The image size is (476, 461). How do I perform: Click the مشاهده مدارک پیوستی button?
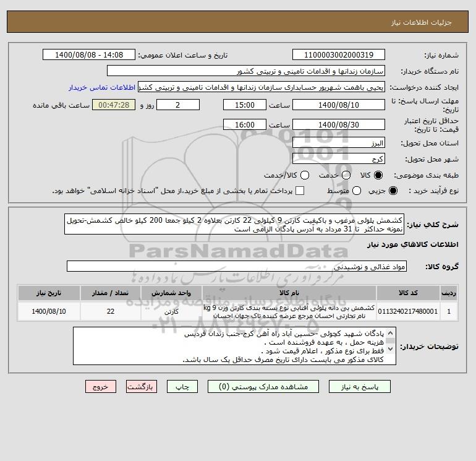263,387
